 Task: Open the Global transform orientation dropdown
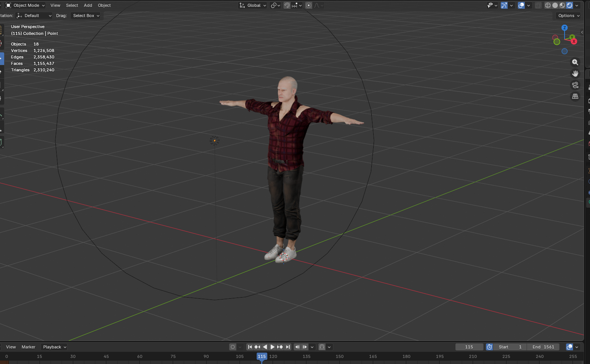[253, 6]
